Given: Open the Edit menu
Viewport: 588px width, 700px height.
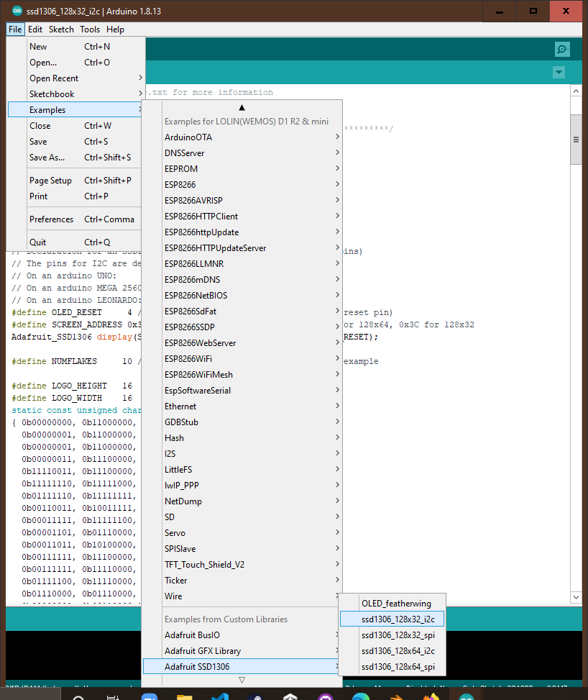Looking at the screenshot, I should [x=35, y=29].
